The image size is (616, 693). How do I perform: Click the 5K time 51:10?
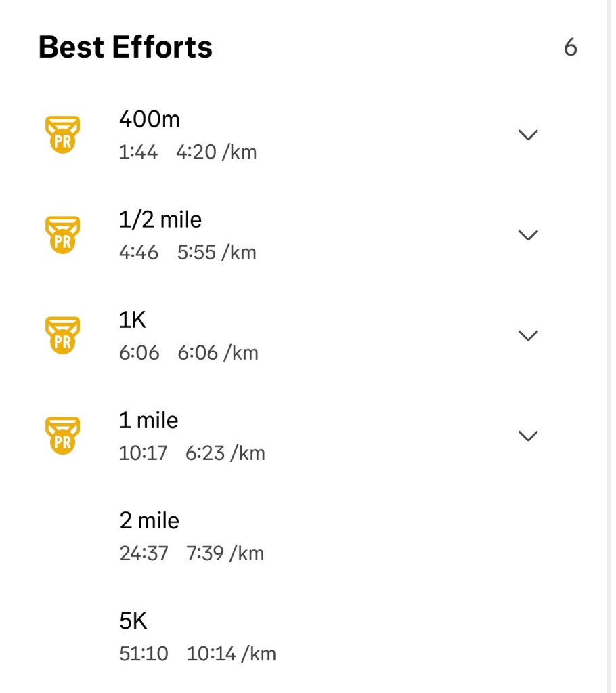144,654
